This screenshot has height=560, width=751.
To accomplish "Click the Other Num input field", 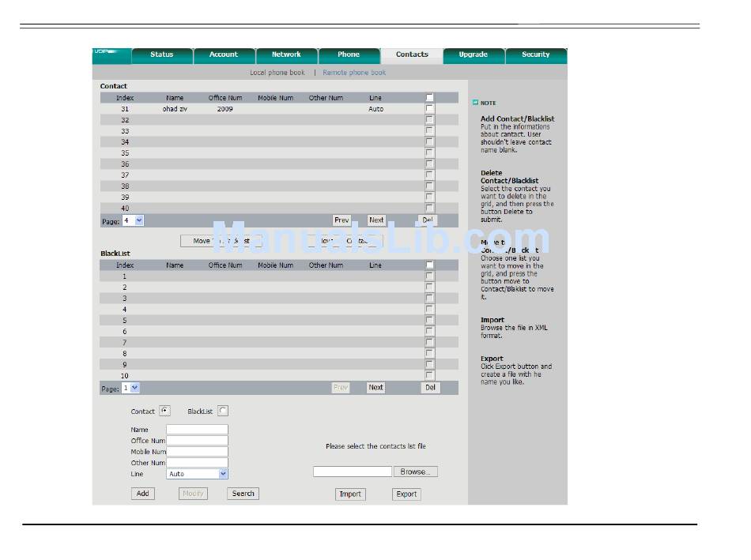I will 197,462.
